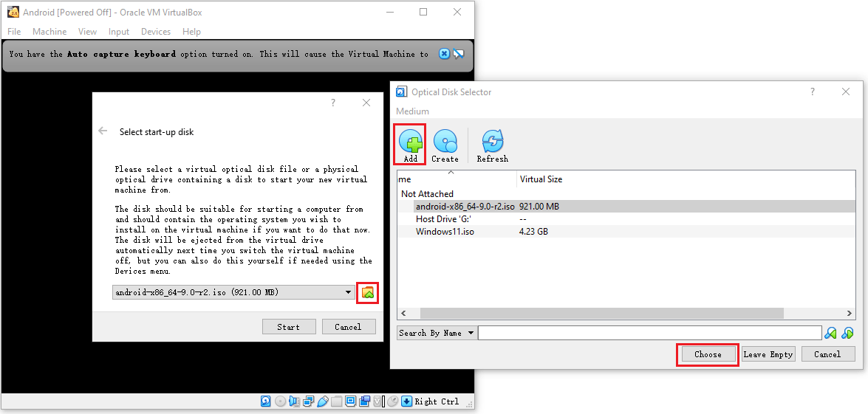This screenshot has width=868, height=414.
Task: Open folder browse icon beside disk dropdown
Action: click(368, 292)
